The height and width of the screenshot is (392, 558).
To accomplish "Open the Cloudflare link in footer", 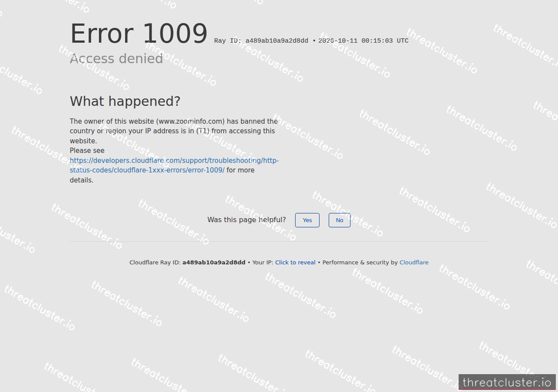I will [414, 262].
